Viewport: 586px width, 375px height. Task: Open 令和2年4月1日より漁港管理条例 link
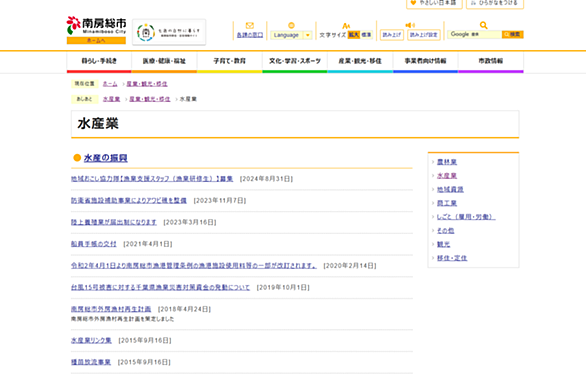click(194, 266)
